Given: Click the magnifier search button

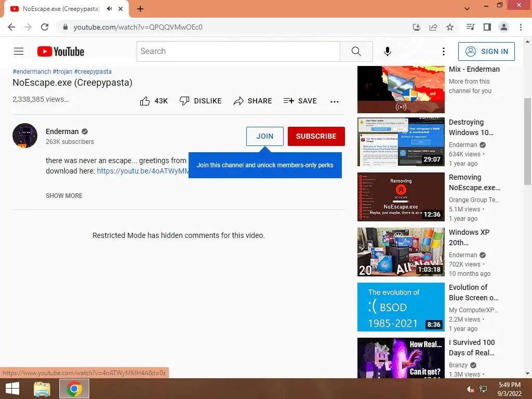Looking at the screenshot, I should coord(356,51).
